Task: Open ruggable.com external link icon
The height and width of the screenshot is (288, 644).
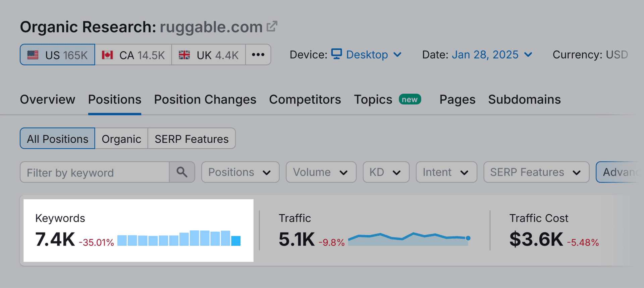Action: coord(272,26)
